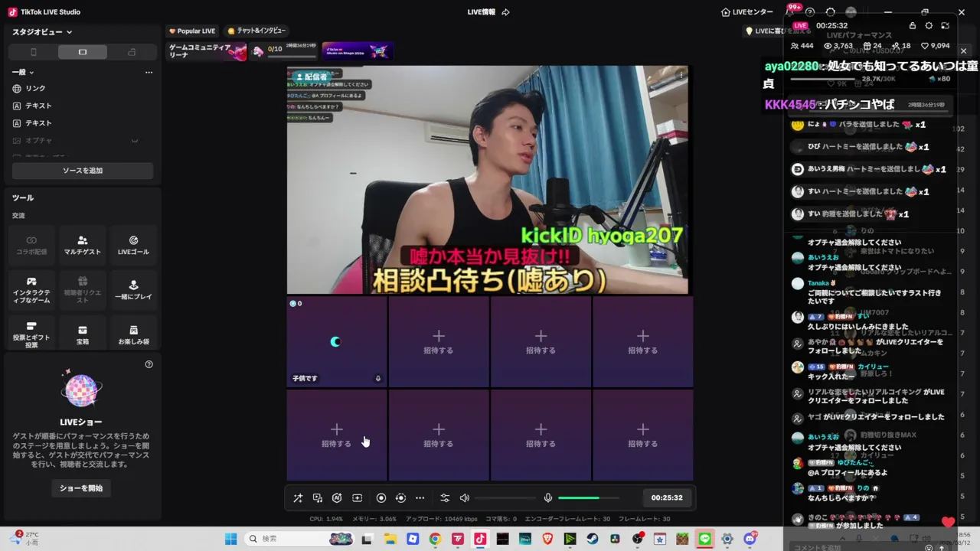The width and height of the screenshot is (980, 551).
Task: Open the チャット&インタビュー tab
Action: [256, 31]
